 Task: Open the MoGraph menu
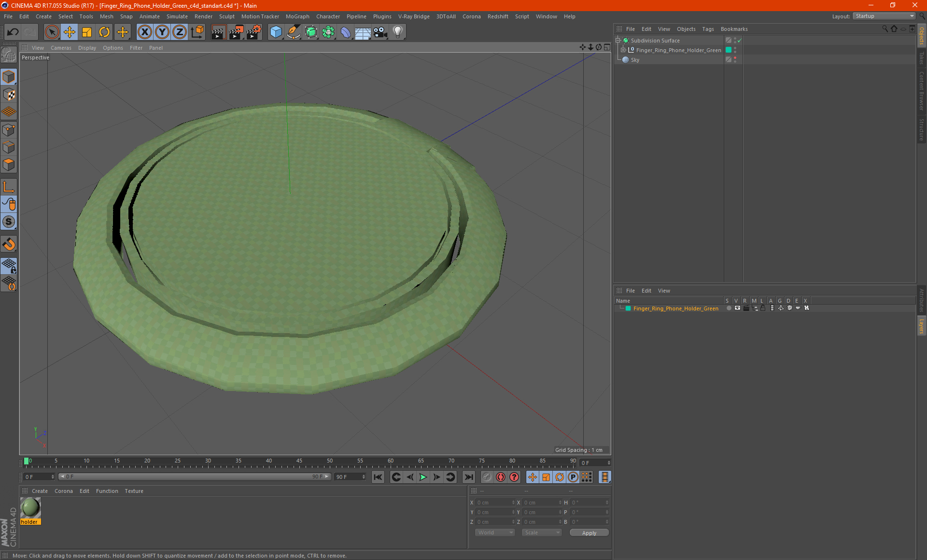tap(297, 16)
